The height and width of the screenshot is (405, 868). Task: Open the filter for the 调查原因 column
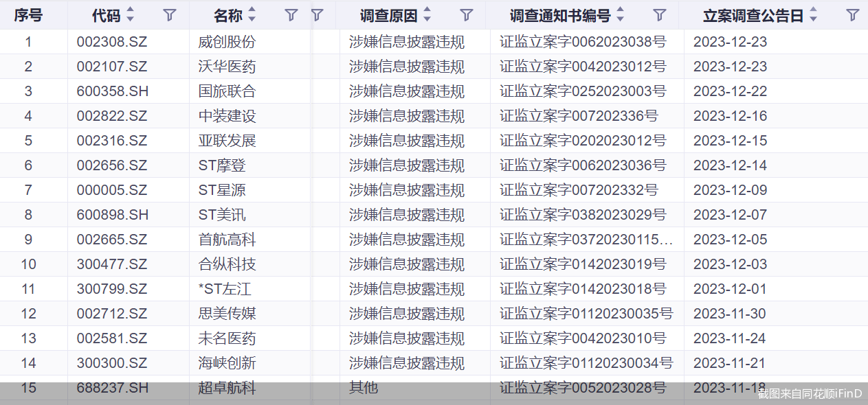pos(467,14)
